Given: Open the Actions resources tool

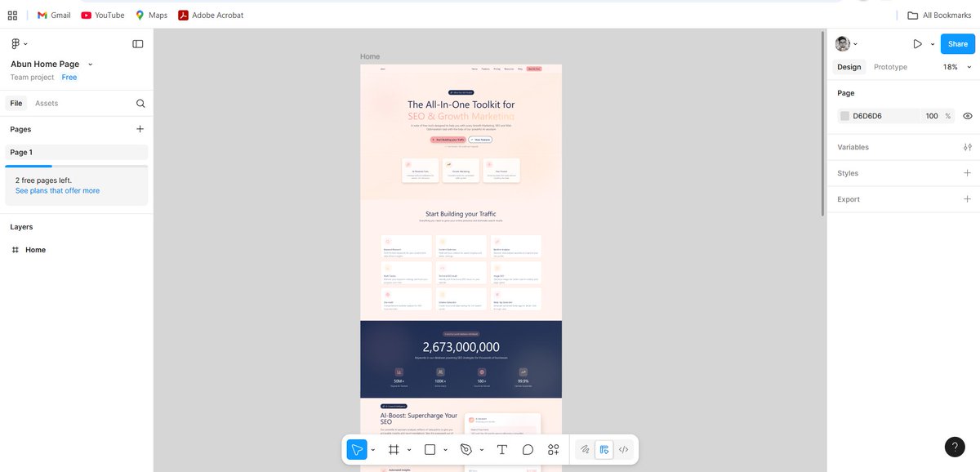Looking at the screenshot, I should (554, 449).
